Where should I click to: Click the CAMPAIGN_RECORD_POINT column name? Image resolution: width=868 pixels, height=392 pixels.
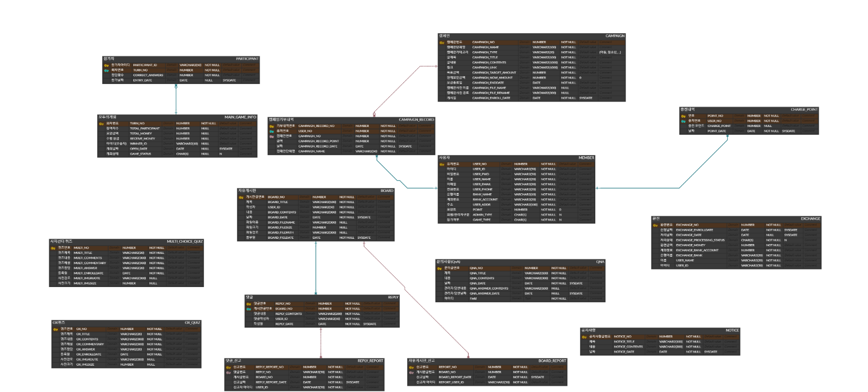pyautogui.click(x=319, y=141)
